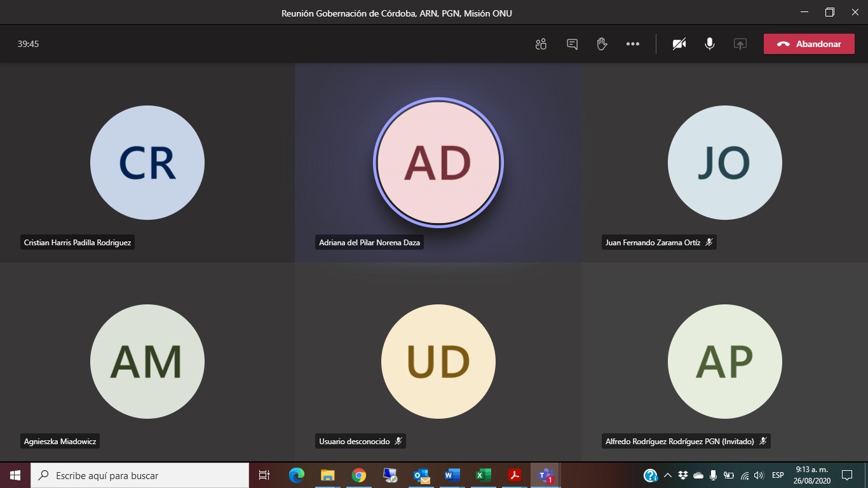868x488 pixels.
Task: Open the meeting chat conversation
Action: click(572, 44)
